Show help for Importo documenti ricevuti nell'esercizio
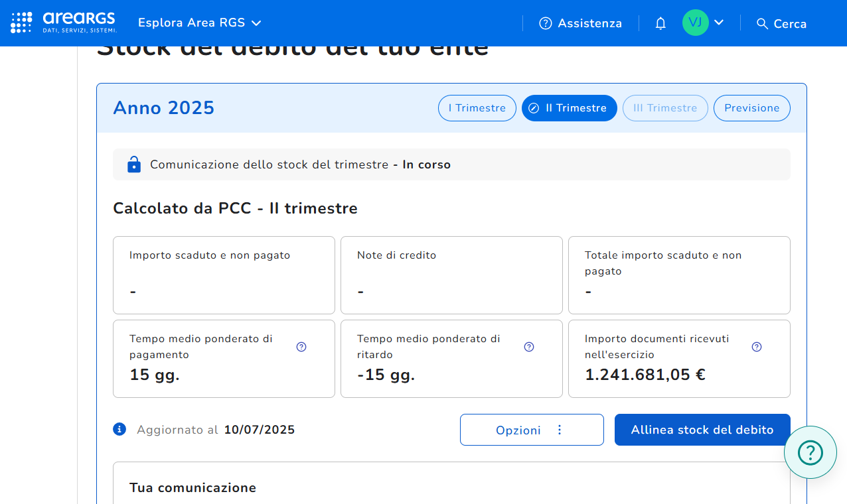Image resolution: width=847 pixels, height=504 pixels. click(x=757, y=347)
